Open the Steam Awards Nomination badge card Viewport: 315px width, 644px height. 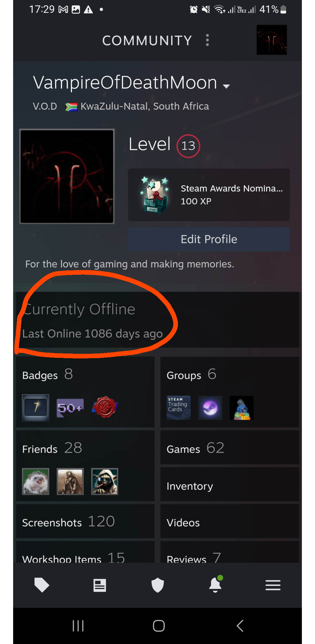click(209, 195)
